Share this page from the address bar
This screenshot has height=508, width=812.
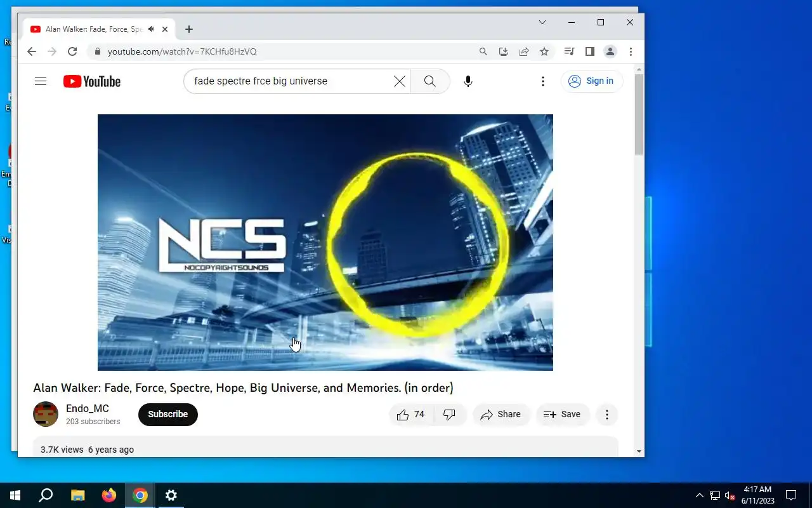(x=524, y=51)
